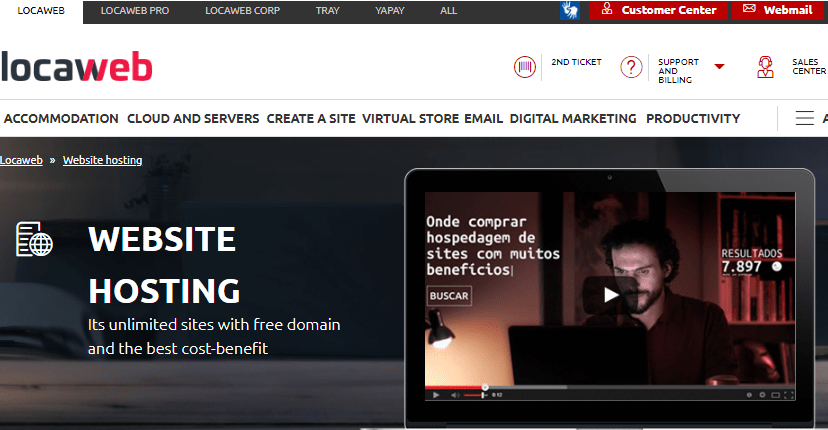Click the Sales Center headset agent icon

pos(766,67)
